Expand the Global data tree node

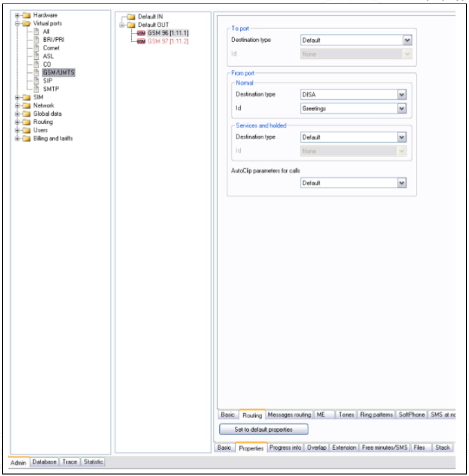17,114
